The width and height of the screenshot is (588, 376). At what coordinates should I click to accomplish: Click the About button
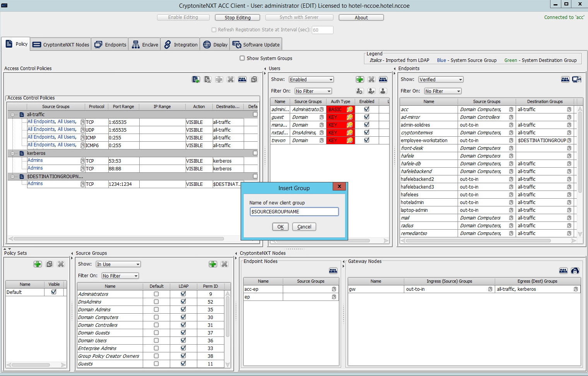(x=361, y=17)
